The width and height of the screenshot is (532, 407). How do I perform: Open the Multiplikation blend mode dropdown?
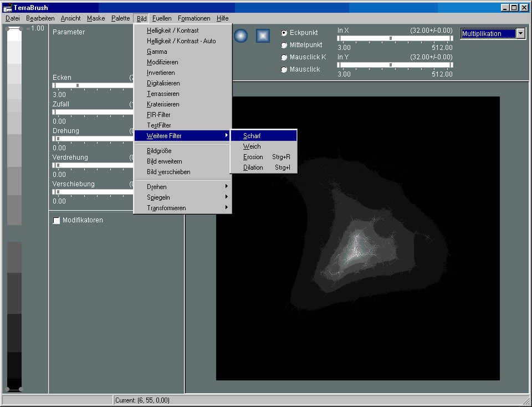point(520,34)
